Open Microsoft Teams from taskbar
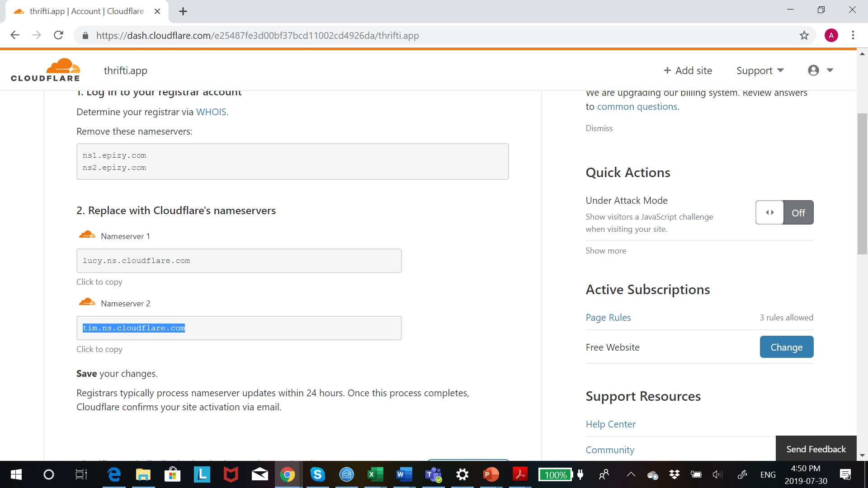This screenshot has width=868, height=488. pos(433,474)
